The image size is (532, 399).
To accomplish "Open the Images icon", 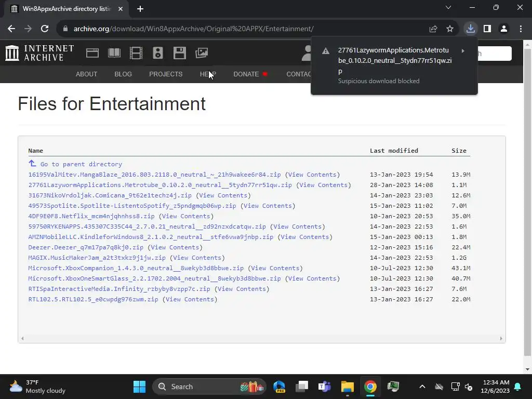I will pos(202,53).
